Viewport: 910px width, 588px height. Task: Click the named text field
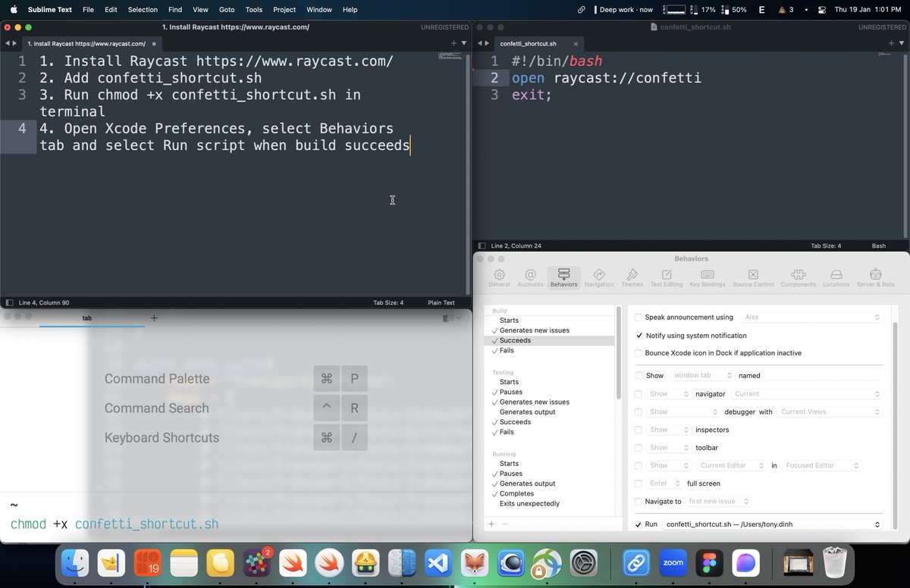pos(822,376)
